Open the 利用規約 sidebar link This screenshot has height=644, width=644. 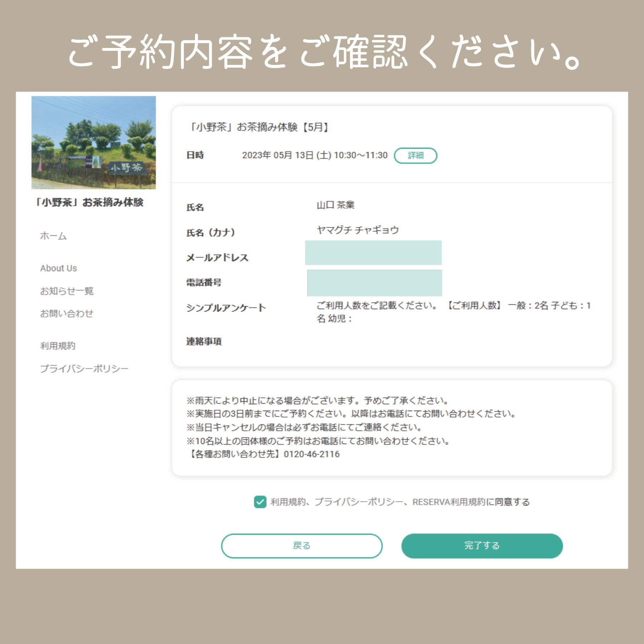(58, 346)
